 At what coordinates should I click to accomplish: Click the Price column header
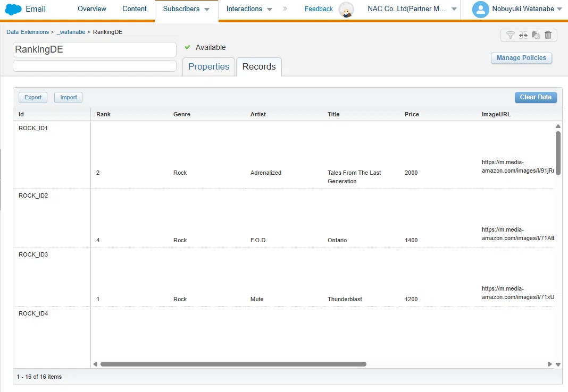[x=438, y=114]
